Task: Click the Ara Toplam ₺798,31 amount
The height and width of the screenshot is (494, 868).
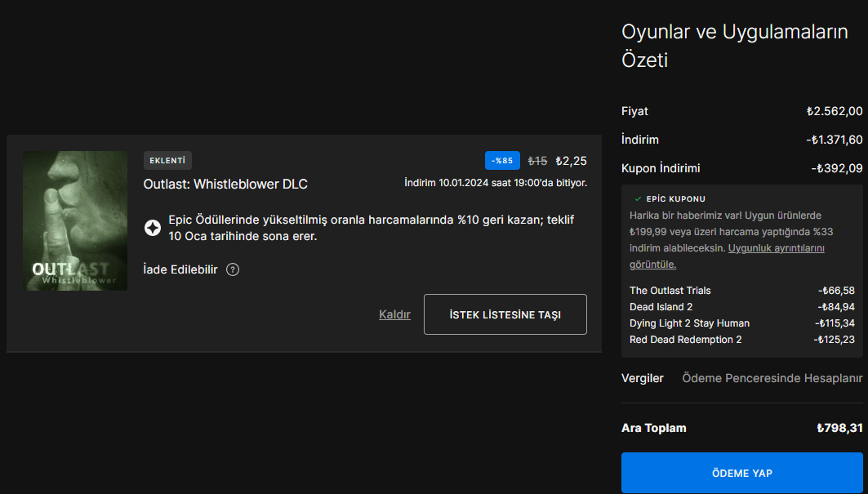Action: tap(839, 428)
